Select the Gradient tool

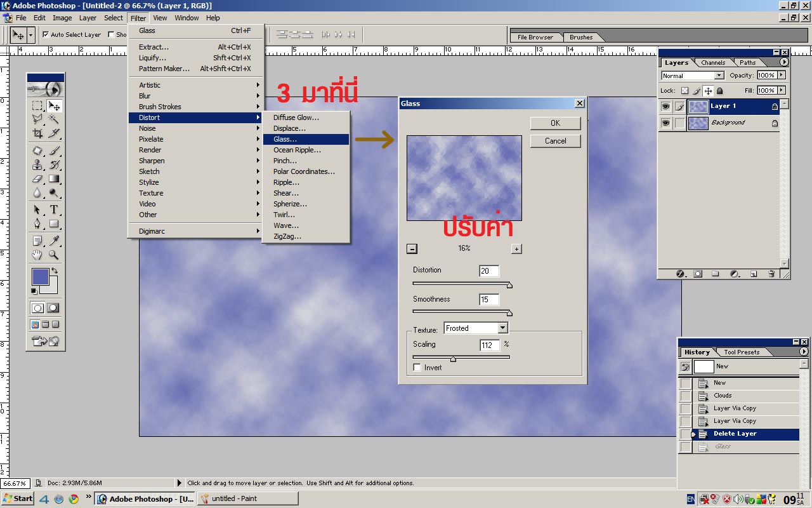tap(54, 179)
